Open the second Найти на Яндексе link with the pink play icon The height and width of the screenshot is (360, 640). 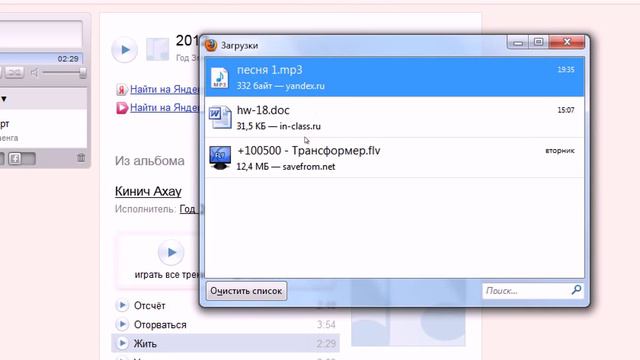click(x=164, y=108)
